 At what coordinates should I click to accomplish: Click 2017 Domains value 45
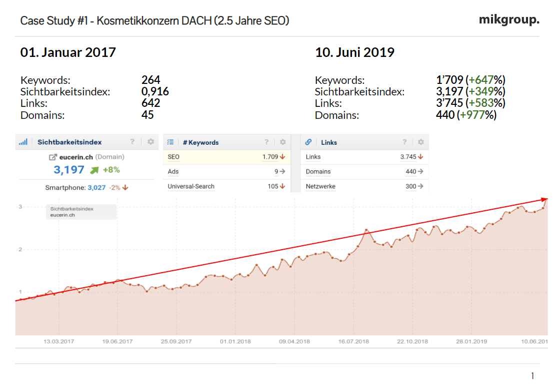click(x=147, y=115)
